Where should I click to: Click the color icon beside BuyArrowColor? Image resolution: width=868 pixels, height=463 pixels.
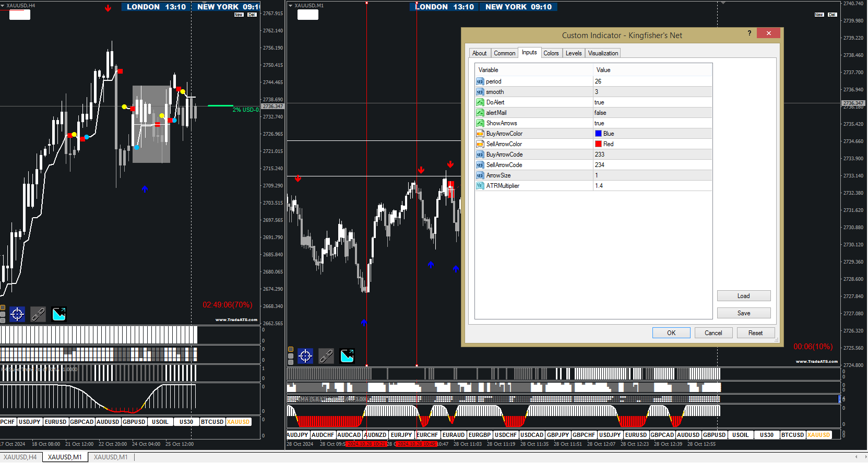point(480,134)
